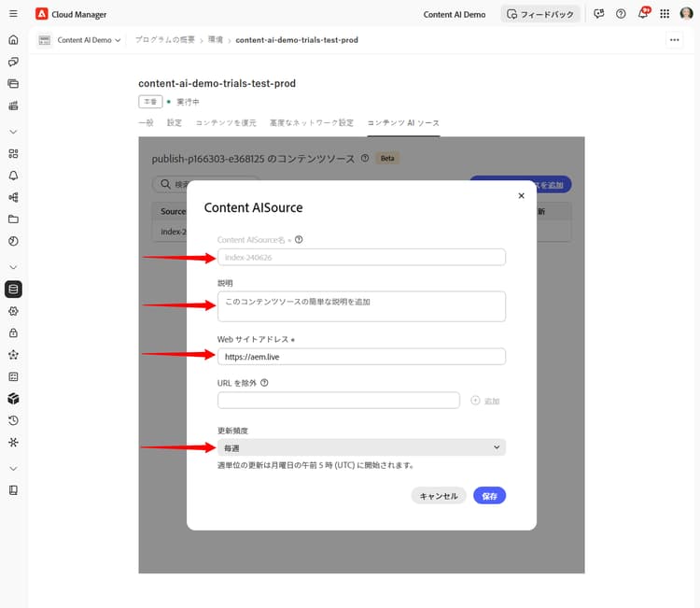The image size is (700, 608).
Task: Click help icon next to Content AISource名
Action: point(299,239)
